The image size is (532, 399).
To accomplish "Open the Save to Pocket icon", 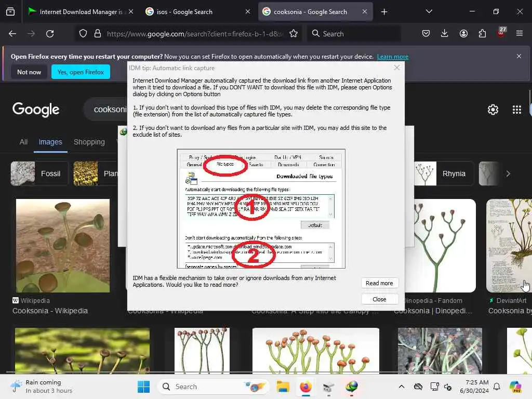I will tap(426, 33).
